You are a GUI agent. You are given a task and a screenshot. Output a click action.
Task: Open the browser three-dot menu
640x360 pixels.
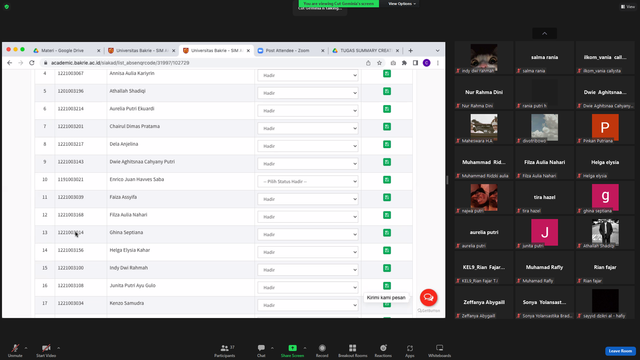[438, 63]
